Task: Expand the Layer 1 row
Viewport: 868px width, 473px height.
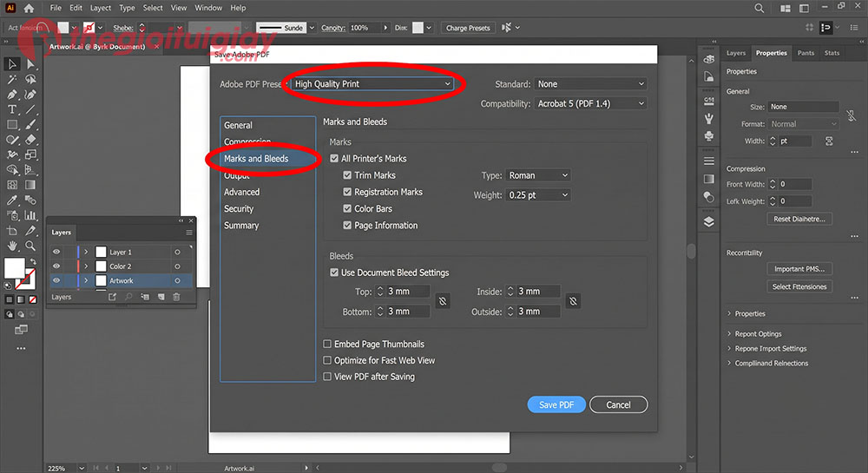Action: 86,252
